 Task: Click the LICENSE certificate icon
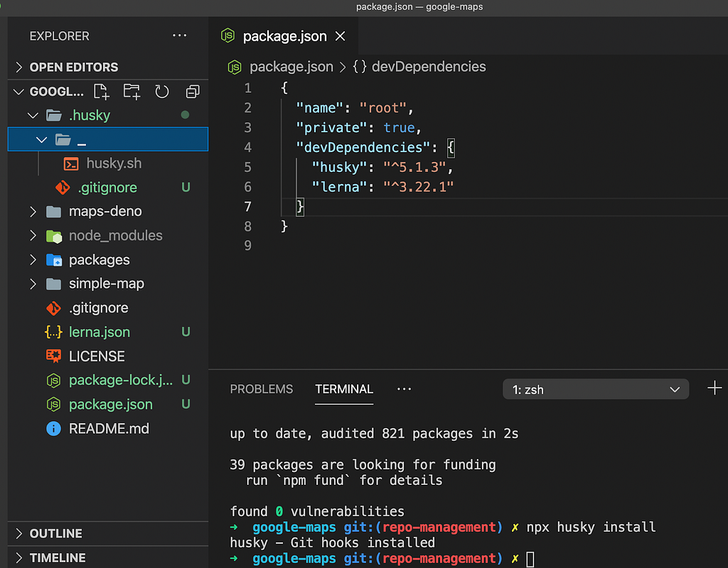point(53,356)
